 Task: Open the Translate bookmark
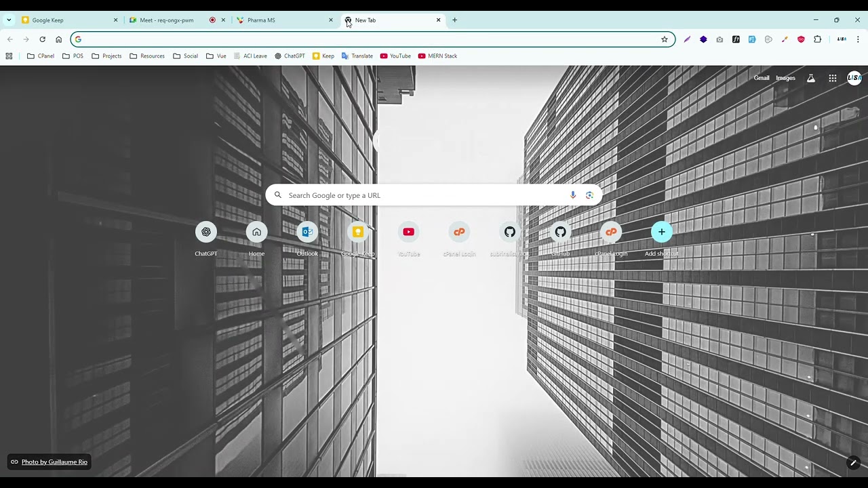click(357, 56)
